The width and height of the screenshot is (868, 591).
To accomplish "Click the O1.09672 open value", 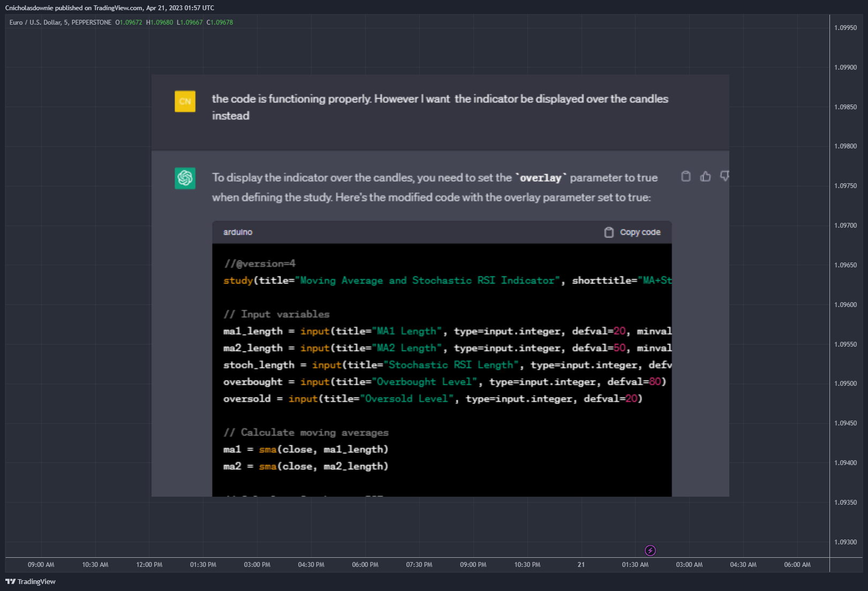I will pyautogui.click(x=129, y=23).
